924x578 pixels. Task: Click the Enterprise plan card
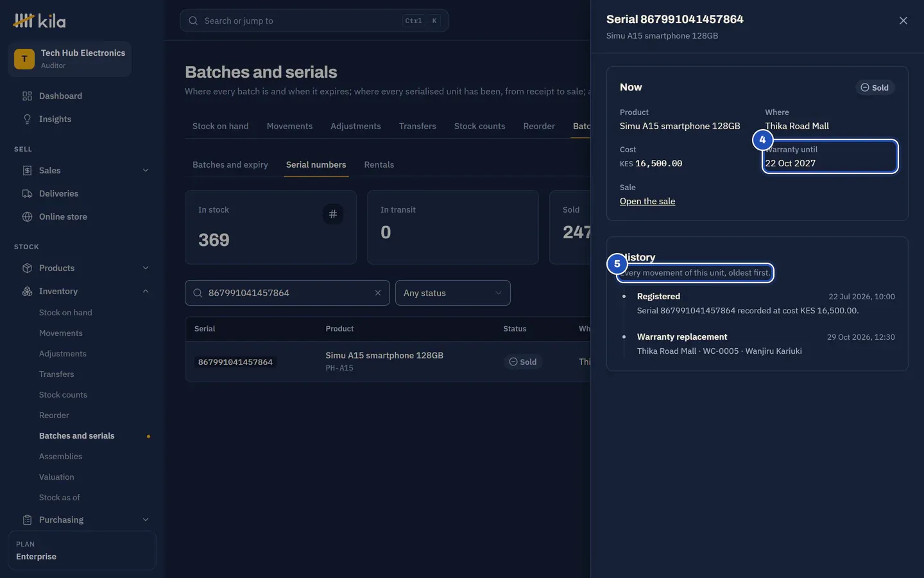point(82,550)
